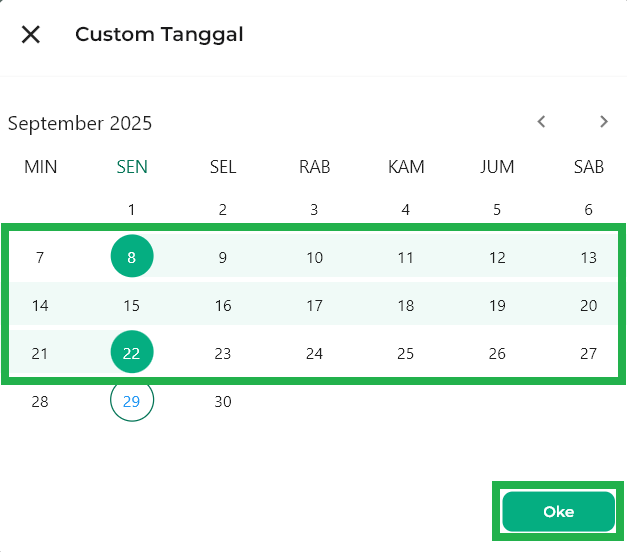Pick September 28 on the calendar
Viewport: 627px width, 552px height.
click(x=40, y=402)
